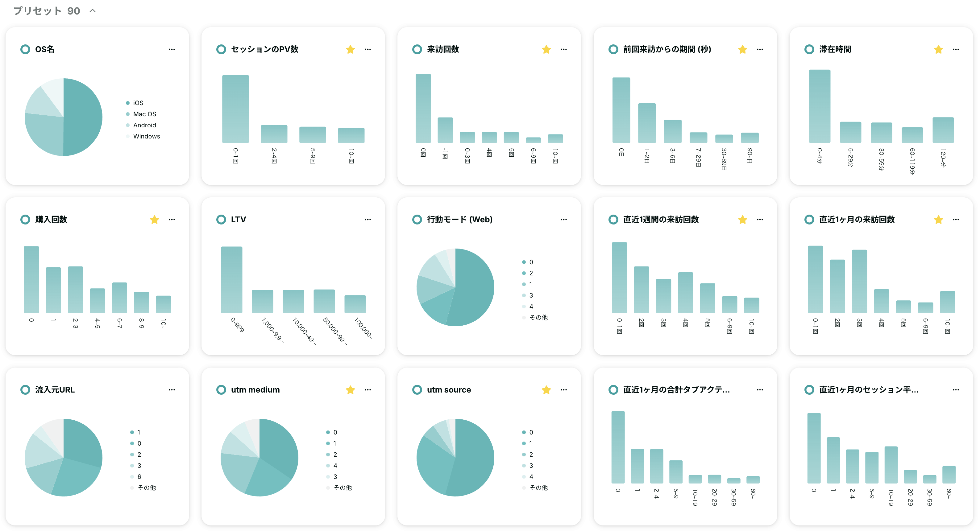The image size is (980, 531).
Task: Open more options on 直近1ヶ月のセッション平 card
Action: point(956,390)
